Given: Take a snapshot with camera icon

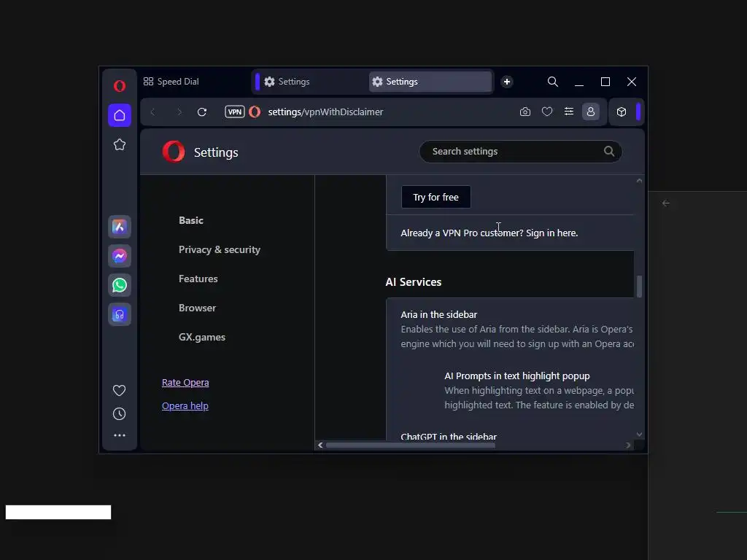Looking at the screenshot, I should pos(525,112).
